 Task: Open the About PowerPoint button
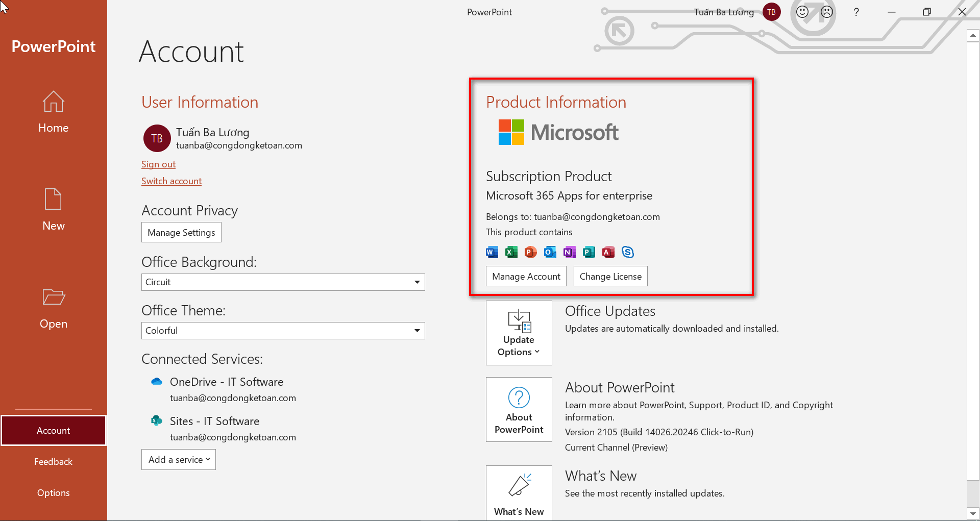(519, 409)
